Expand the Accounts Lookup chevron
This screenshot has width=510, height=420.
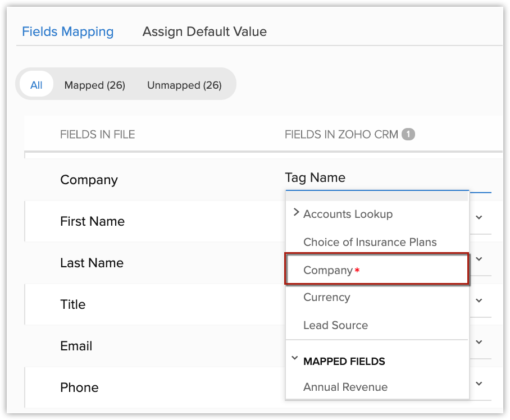[297, 213]
